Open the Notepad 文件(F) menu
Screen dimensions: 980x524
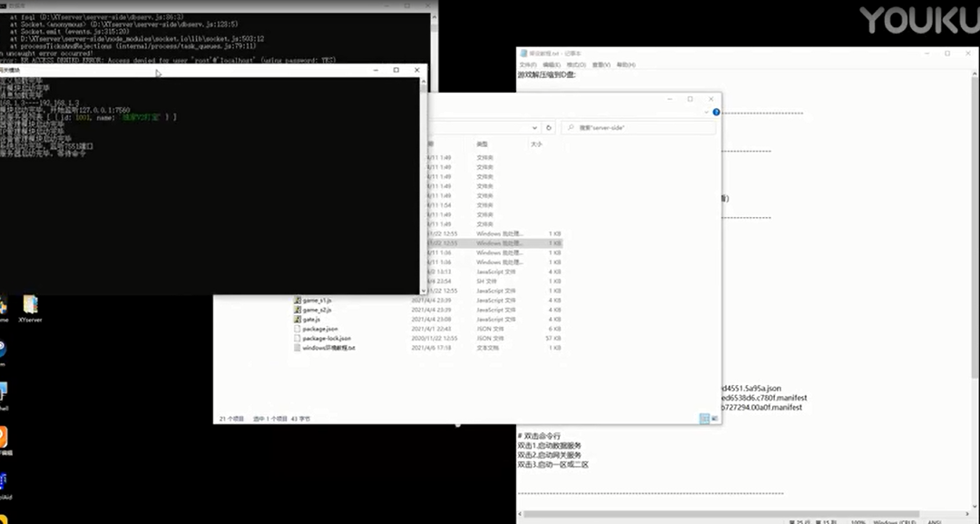coord(528,65)
